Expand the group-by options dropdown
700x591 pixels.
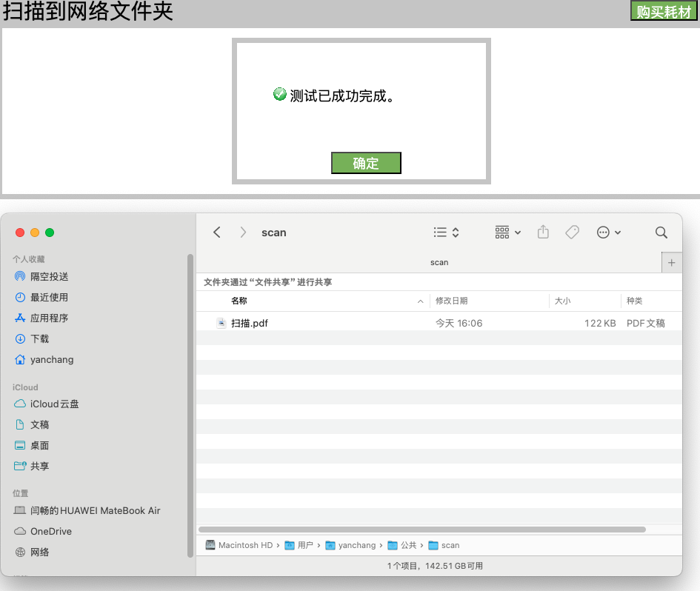(x=507, y=233)
